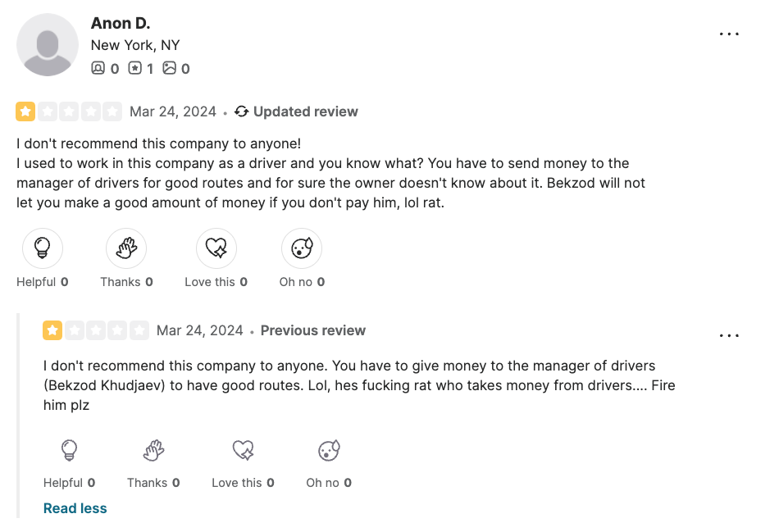Open more options menu for previous review

point(729,336)
